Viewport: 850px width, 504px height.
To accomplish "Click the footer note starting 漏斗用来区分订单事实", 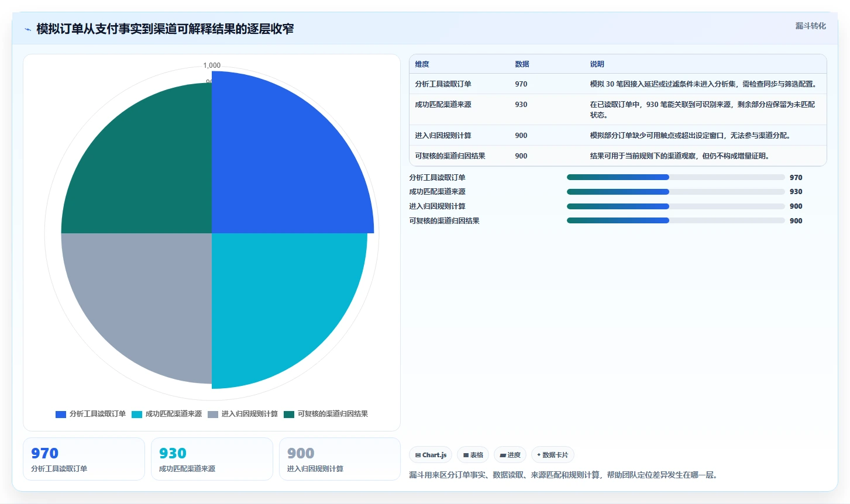I will pyautogui.click(x=563, y=475).
